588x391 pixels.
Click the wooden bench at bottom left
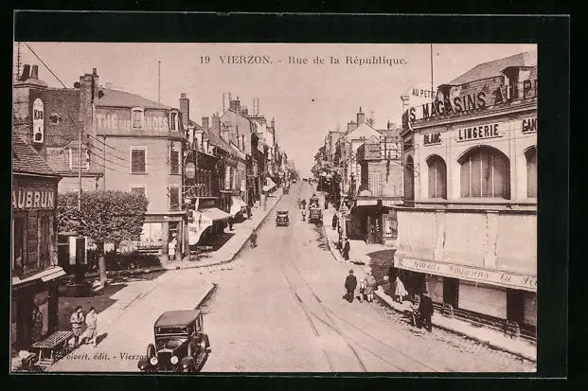pos(52,346)
